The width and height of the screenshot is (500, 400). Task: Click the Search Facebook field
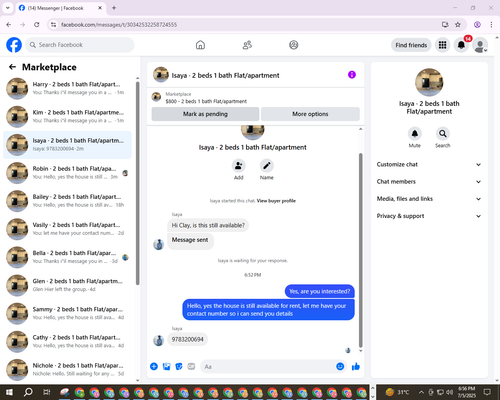click(80, 45)
